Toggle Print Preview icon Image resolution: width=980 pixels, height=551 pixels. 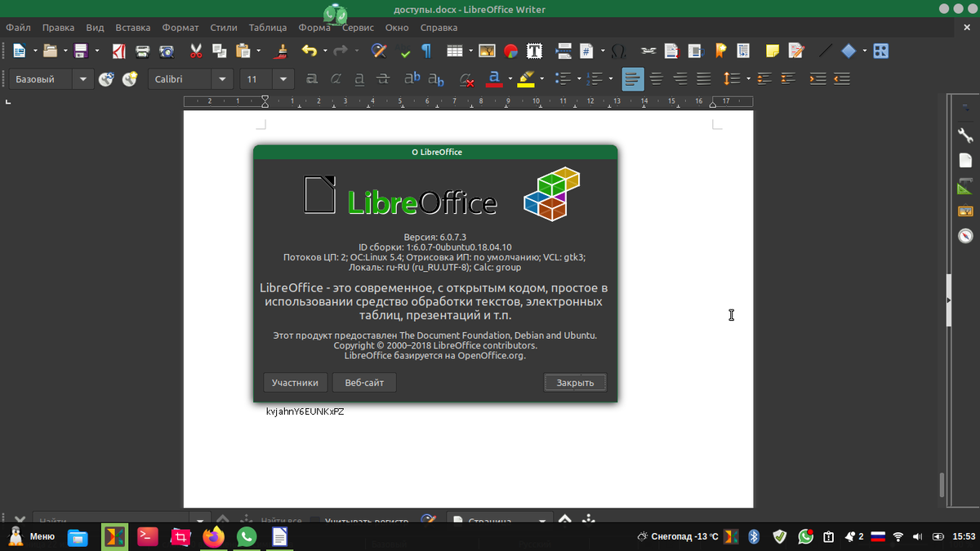coord(167,51)
